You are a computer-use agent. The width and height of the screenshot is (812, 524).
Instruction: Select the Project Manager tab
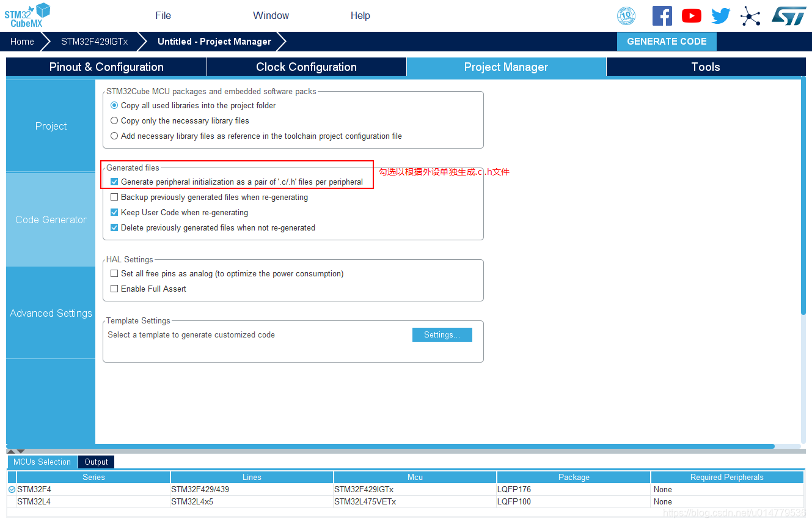coord(506,67)
